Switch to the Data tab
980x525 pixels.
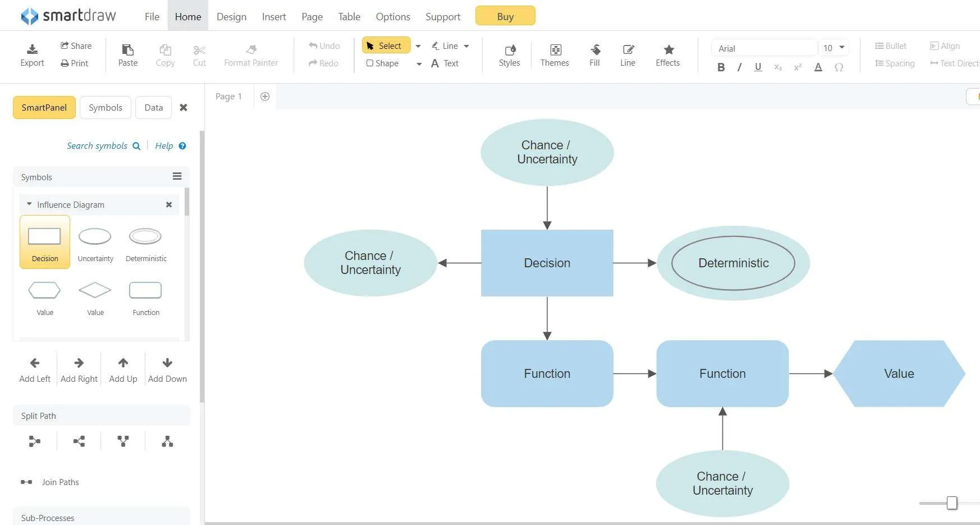(x=154, y=107)
